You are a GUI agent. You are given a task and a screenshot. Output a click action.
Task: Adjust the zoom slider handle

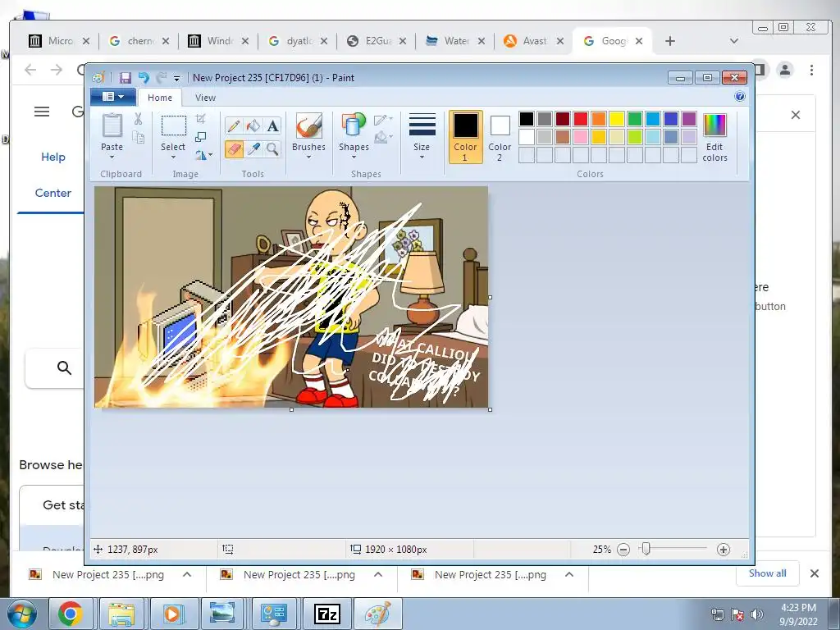646,549
